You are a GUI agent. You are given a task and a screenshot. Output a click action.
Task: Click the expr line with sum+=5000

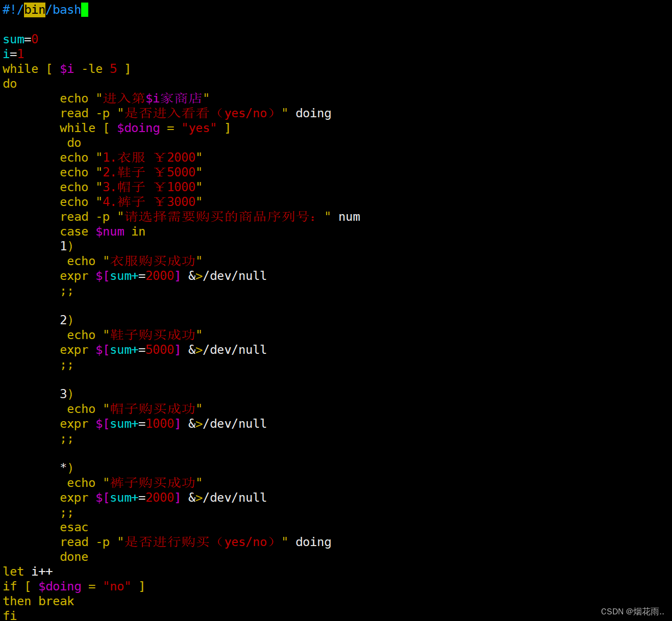163,350
